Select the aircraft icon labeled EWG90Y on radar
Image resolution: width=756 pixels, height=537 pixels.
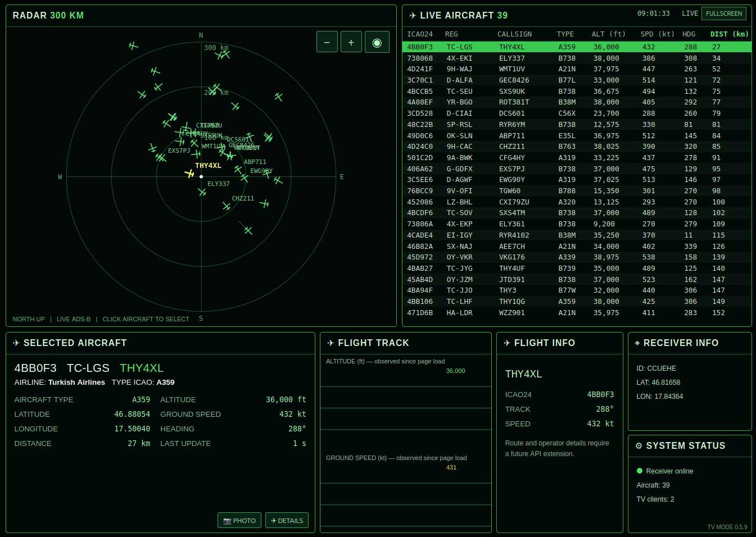click(x=245, y=178)
